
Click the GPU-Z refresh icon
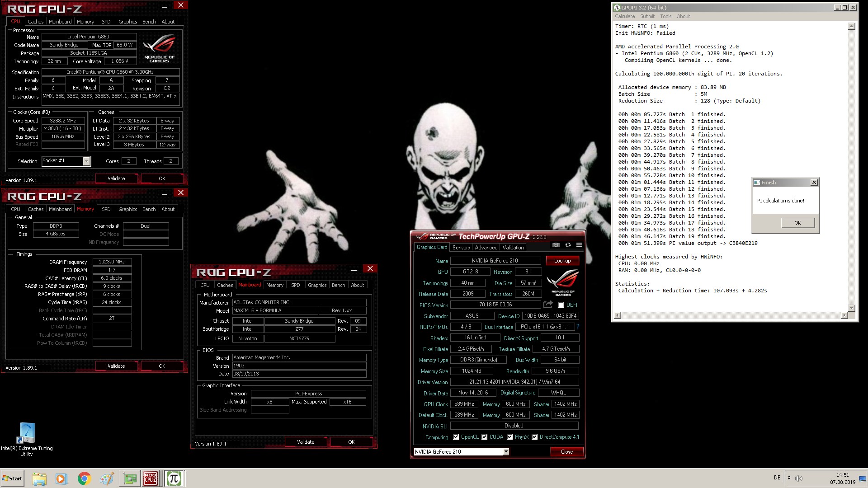coord(568,245)
